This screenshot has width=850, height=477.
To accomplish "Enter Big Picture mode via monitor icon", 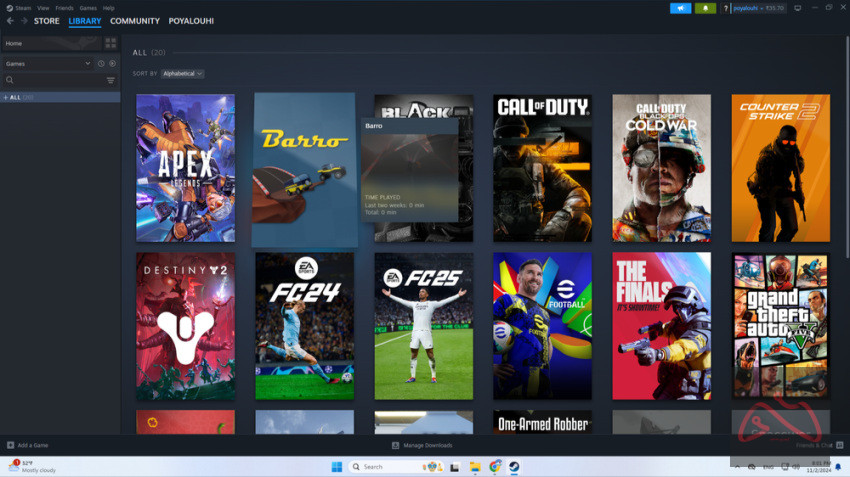I will pos(798,8).
